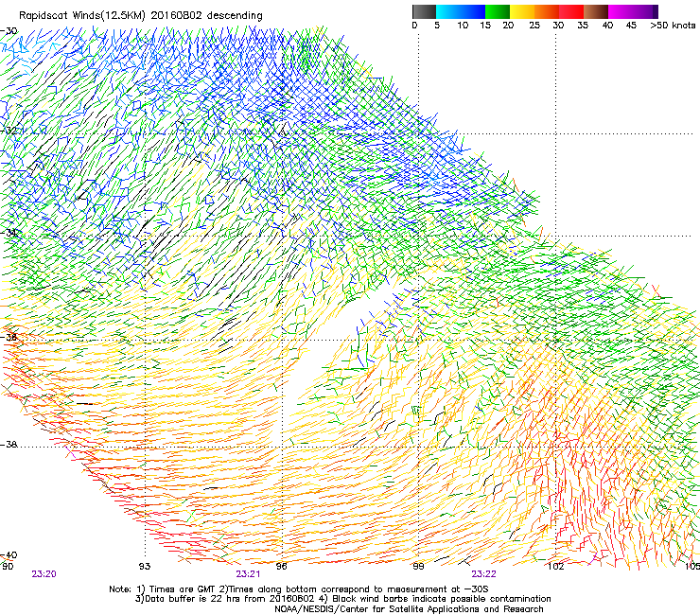Click the '35' label under the color bar
Image resolution: width=700 pixels, height=615 pixels.
click(583, 26)
